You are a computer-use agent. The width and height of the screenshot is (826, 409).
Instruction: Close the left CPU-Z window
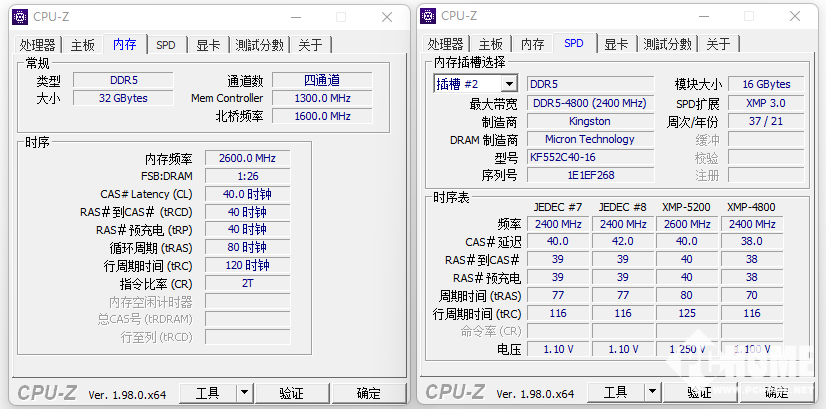(387, 17)
